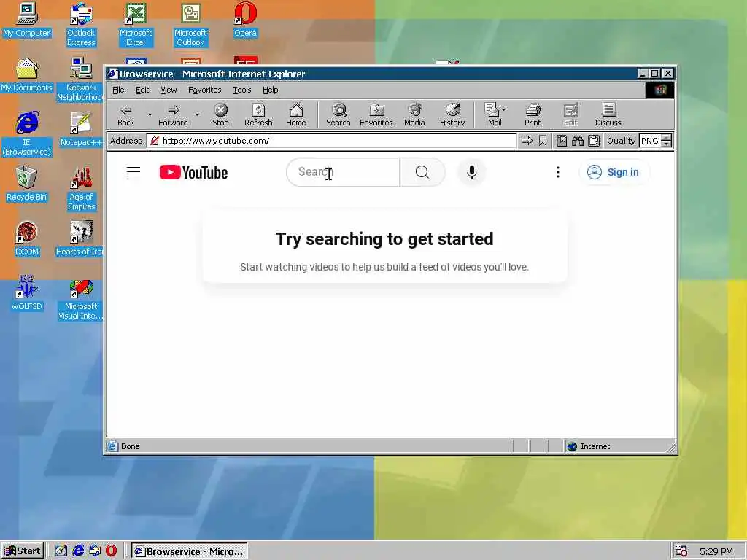Click the bookmark ribbon icon beside Go arrow
Viewport: 747px width, 560px height.
543,141
